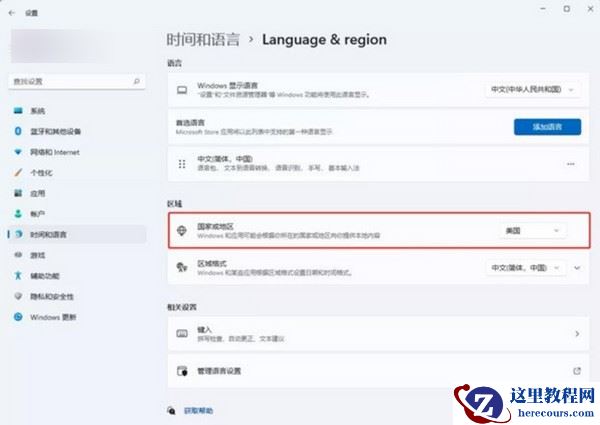The width and height of the screenshot is (600, 425).
Task: Open the Windows 显示语言 dropdown
Action: click(x=533, y=90)
